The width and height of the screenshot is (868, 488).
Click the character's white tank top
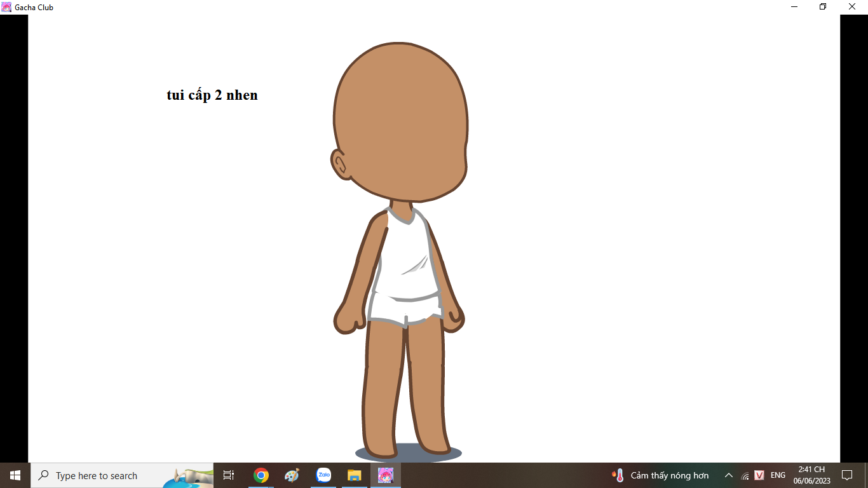click(x=407, y=267)
